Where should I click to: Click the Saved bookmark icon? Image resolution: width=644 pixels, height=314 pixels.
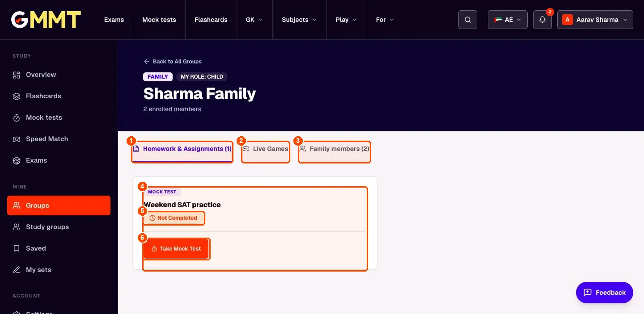tap(17, 248)
